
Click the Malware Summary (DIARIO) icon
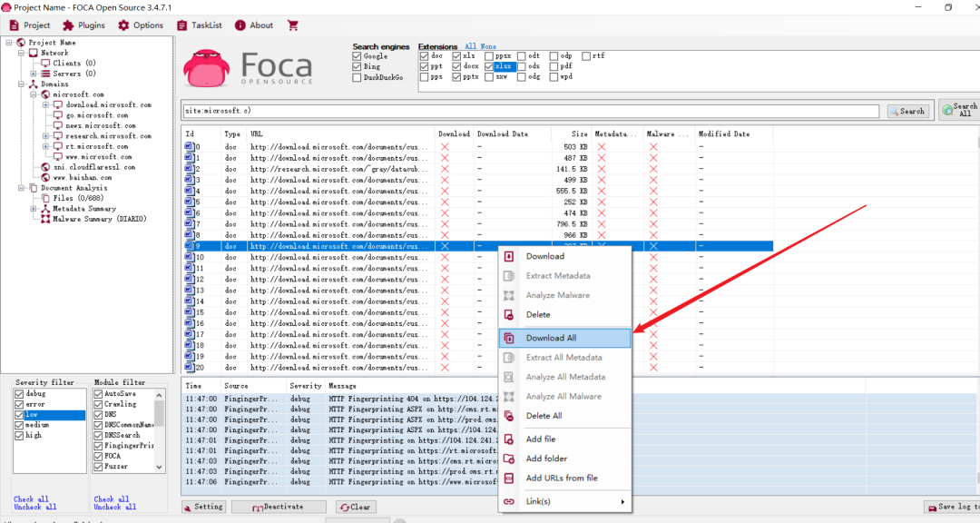coord(45,219)
